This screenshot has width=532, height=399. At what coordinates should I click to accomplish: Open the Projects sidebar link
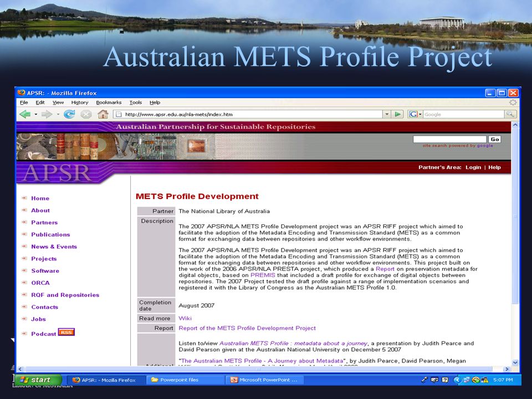point(44,259)
